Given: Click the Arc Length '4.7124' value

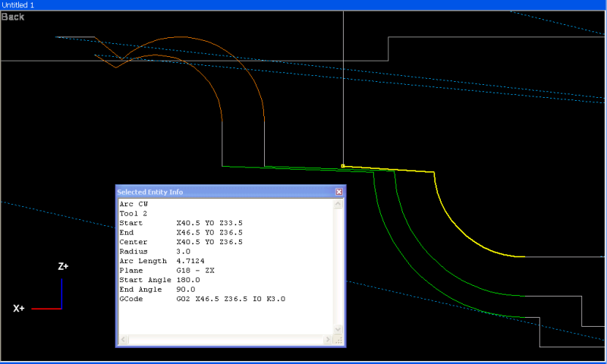Looking at the screenshot, I should pyautogui.click(x=190, y=261).
